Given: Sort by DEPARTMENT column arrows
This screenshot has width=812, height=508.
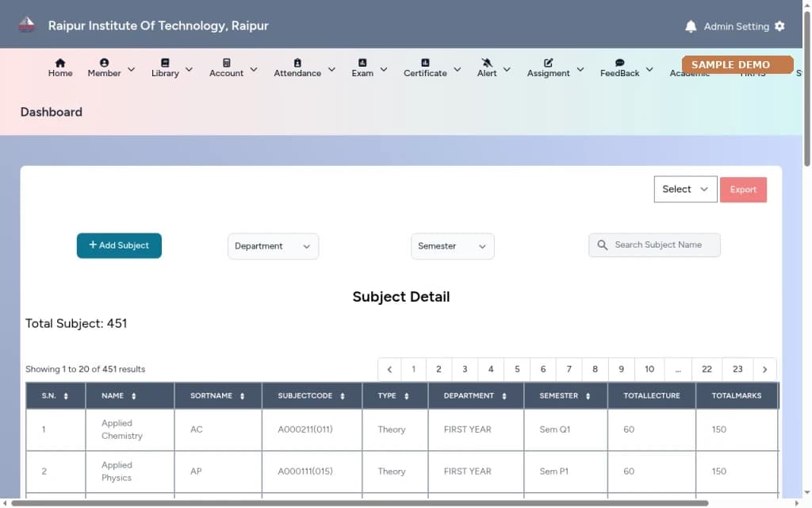Looking at the screenshot, I should (504, 396).
